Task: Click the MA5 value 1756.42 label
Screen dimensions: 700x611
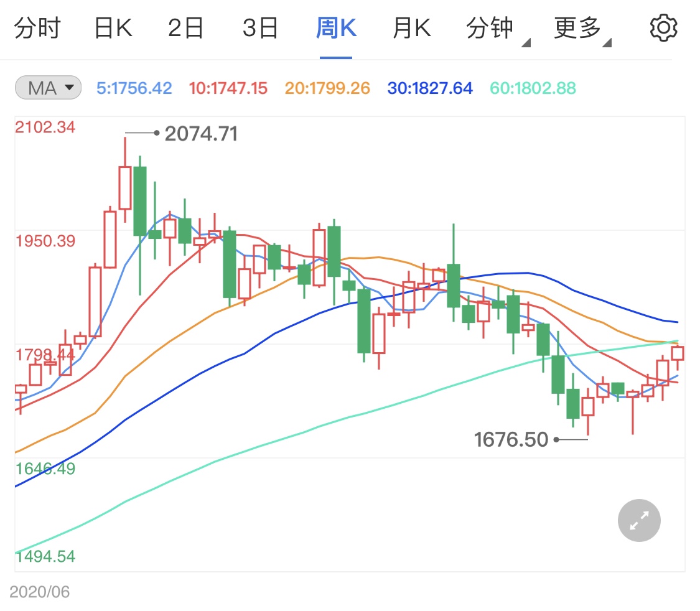Action: (134, 88)
